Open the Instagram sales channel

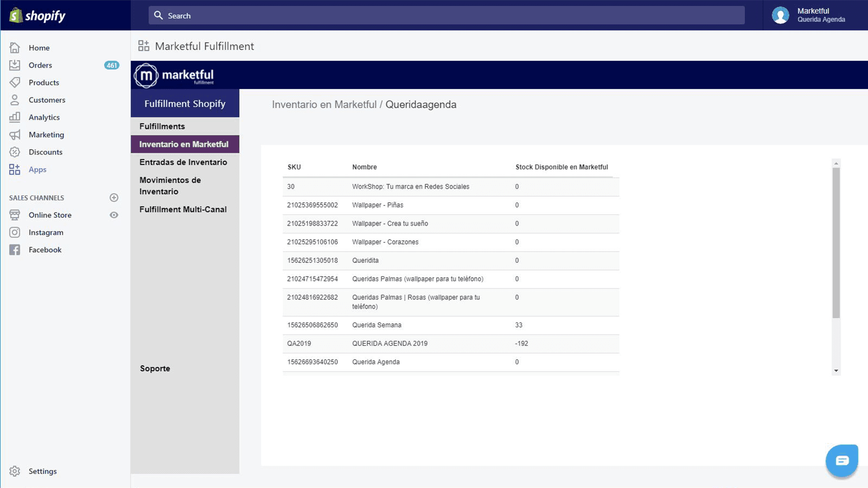coord(46,232)
